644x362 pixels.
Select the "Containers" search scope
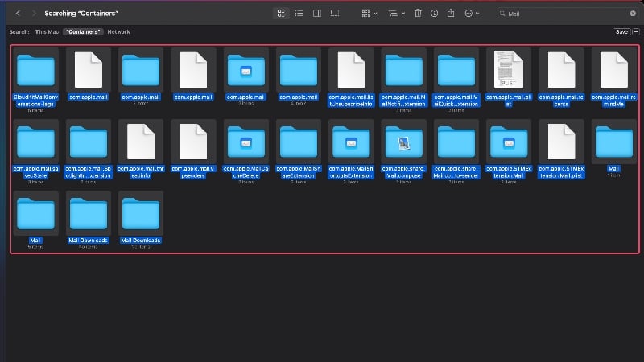point(83,31)
